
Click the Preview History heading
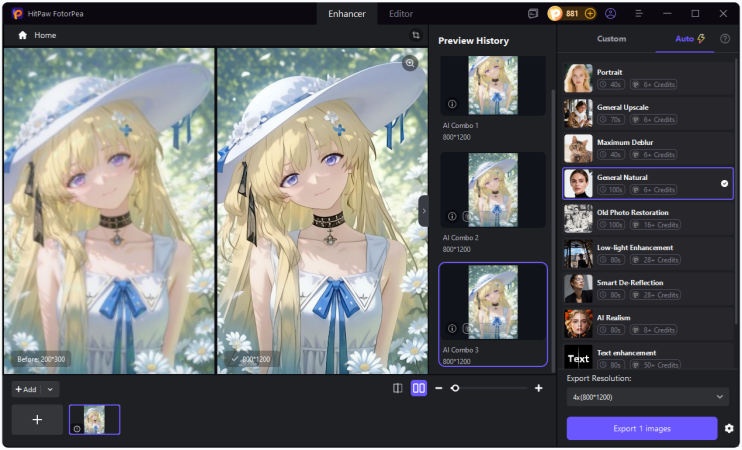[473, 41]
